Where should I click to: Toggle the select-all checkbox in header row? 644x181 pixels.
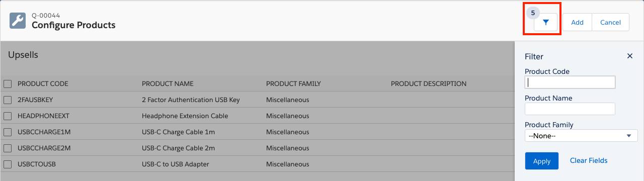tap(8, 84)
